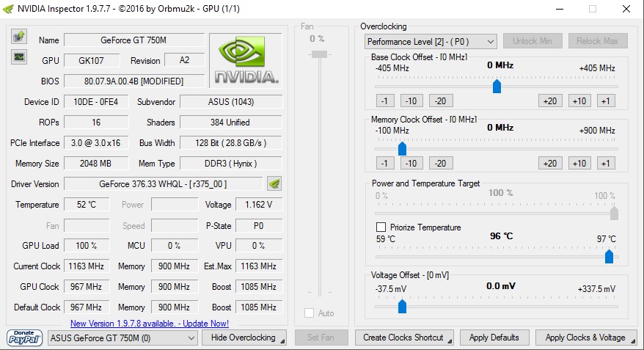This screenshot has height=350, width=644.
Task: Click the Voltage value 1.162 V
Action: tap(259, 205)
